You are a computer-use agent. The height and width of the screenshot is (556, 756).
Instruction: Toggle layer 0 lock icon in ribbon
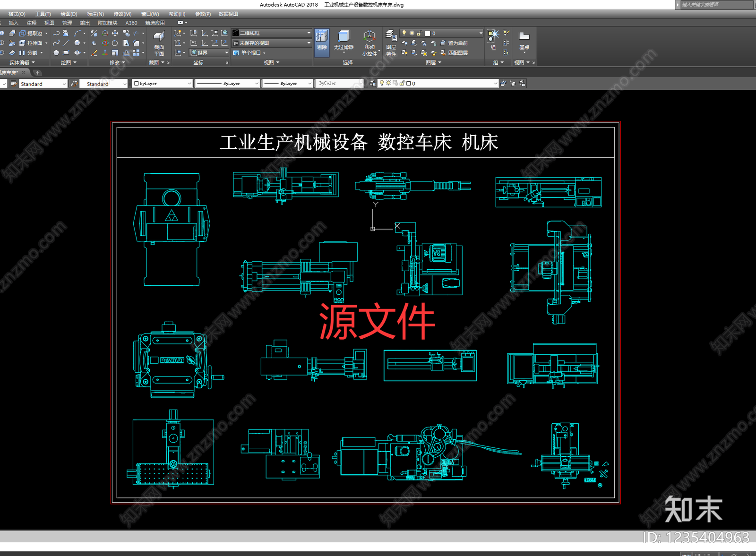coord(419,33)
